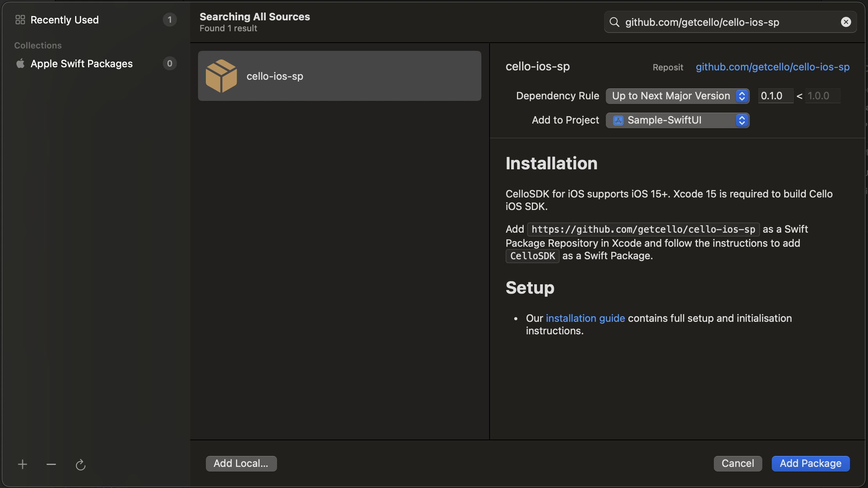This screenshot has width=868, height=488.
Task: Click the magnifying glass search icon
Action: pos(614,22)
